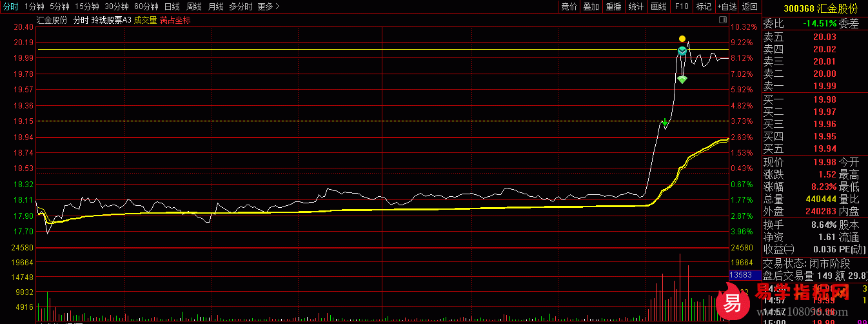
Task: Click the 标记 mark button
Action: pyautogui.click(x=704, y=6)
